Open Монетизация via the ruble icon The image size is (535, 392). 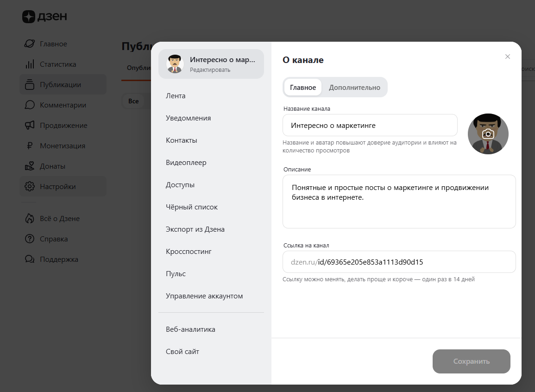coord(29,145)
